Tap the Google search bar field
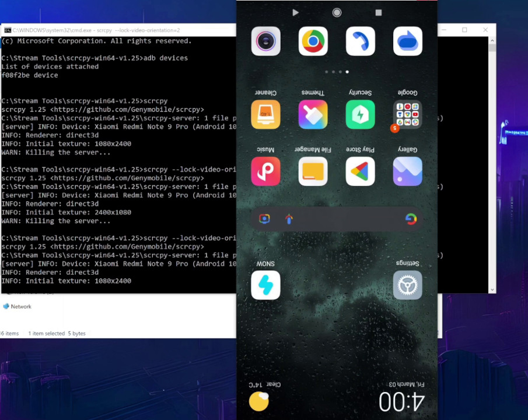The height and width of the screenshot is (420, 528). click(337, 219)
